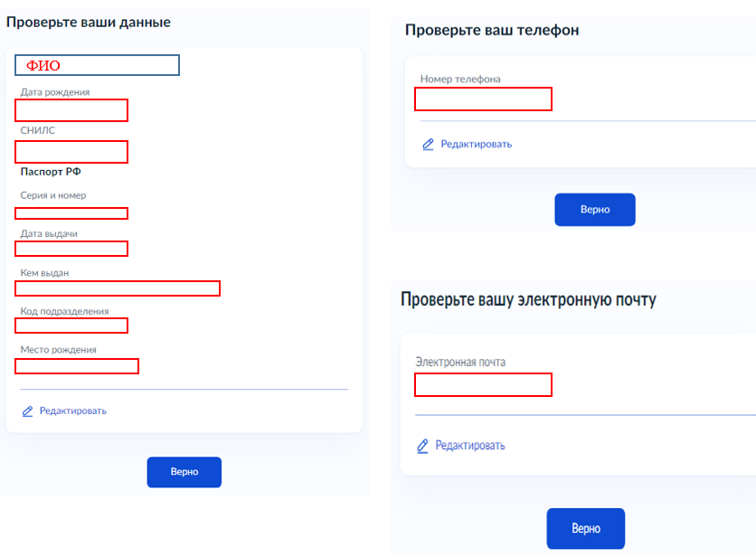Select the Код подразделения value box
Image resolution: width=756 pixels, height=557 pixels.
(x=71, y=326)
